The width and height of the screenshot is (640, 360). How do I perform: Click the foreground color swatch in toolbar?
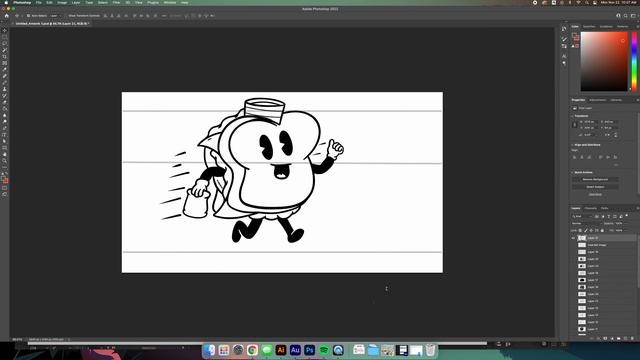click(4, 179)
